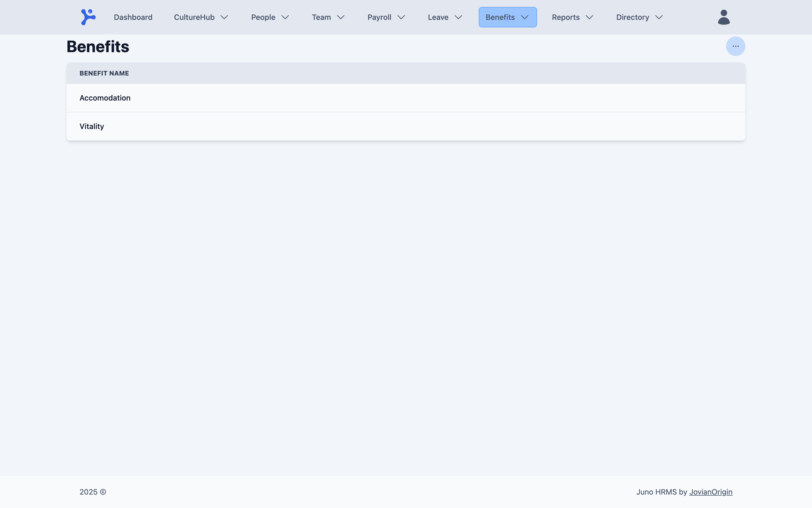Viewport: 812px width, 508px height.
Task: Go to the Dashboard menu item
Action: [x=133, y=17]
